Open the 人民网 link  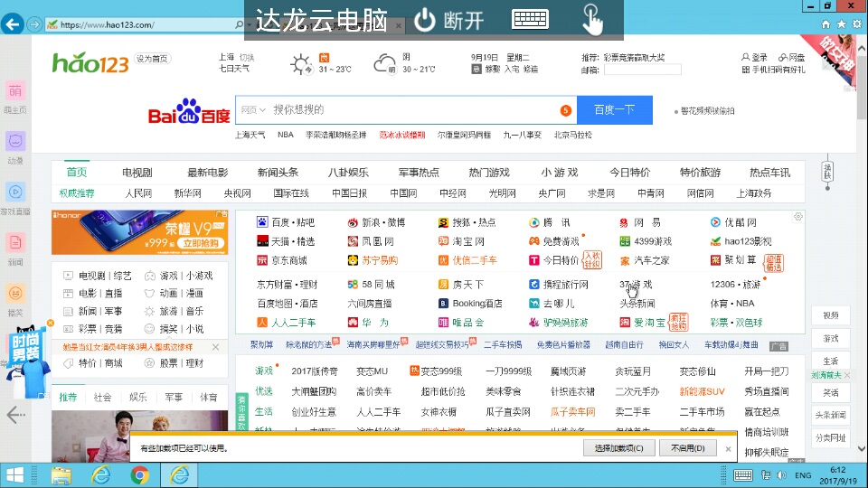[137, 193]
